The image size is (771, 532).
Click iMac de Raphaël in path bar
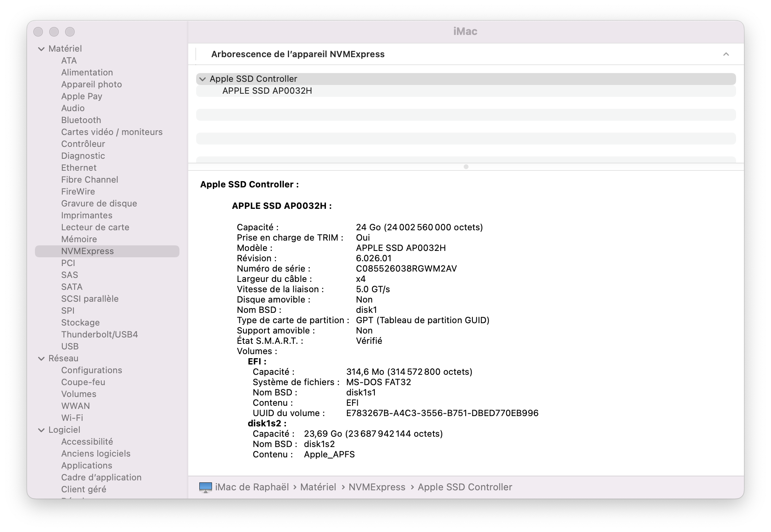coord(252,487)
